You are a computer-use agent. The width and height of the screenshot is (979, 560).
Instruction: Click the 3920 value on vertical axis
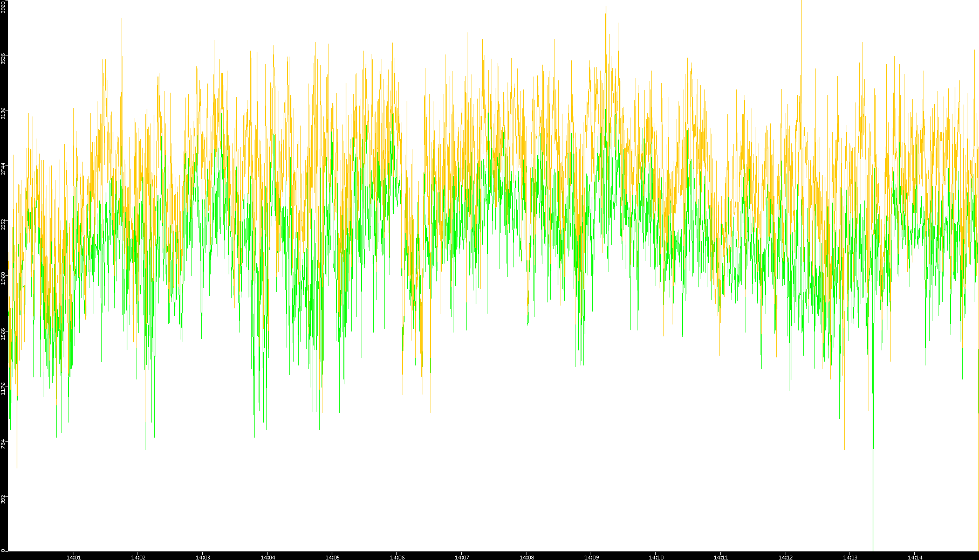(3, 7)
